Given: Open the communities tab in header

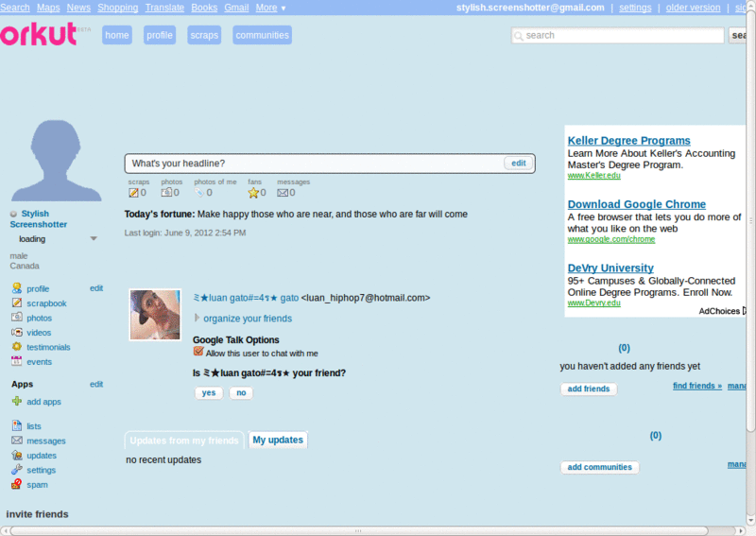Looking at the screenshot, I should click(x=263, y=35).
